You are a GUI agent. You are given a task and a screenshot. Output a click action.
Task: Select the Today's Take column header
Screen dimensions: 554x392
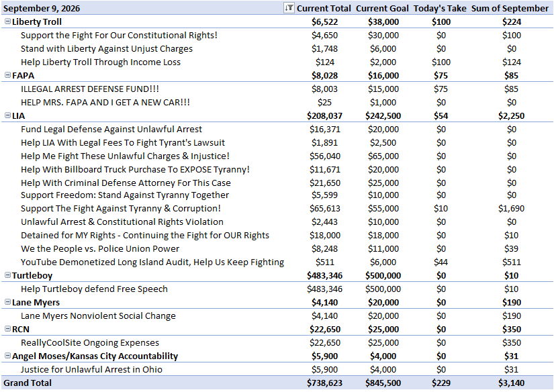pyautogui.click(x=440, y=8)
